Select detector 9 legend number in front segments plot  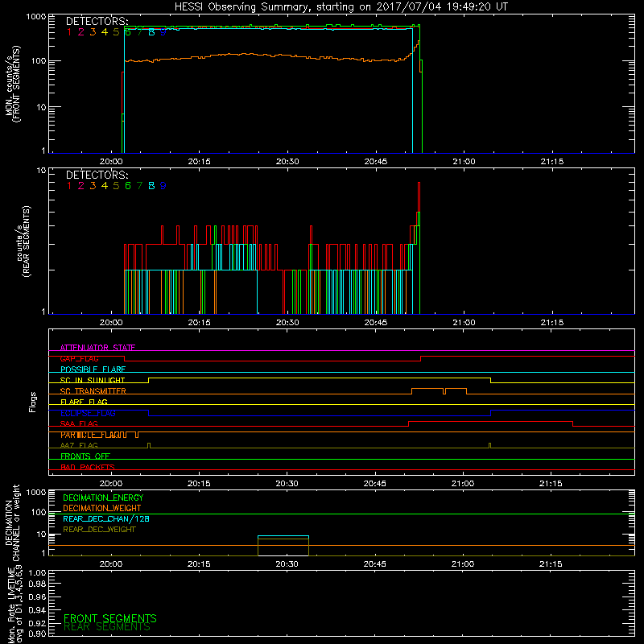pos(163,32)
